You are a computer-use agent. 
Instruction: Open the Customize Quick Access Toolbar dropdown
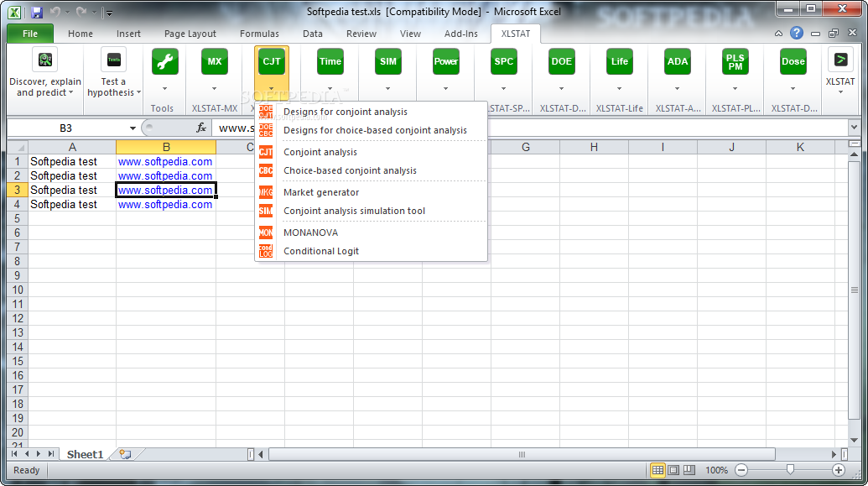pyautogui.click(x=108, y=13)
